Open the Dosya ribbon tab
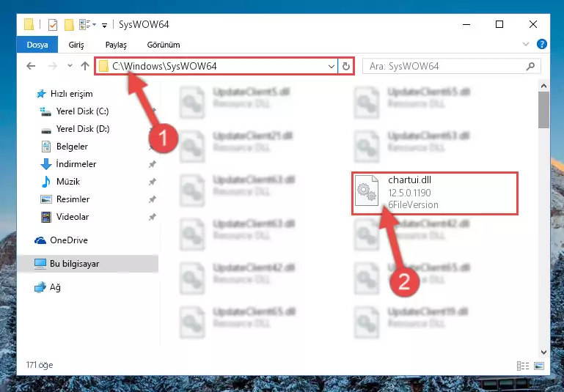This screenshot has width=564, height=392. (37, 45)
